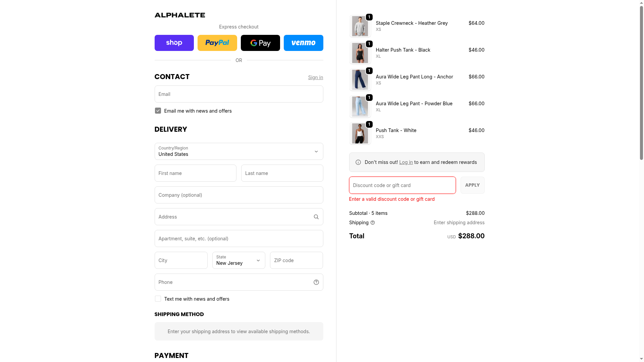Follow the Log in rewards link
Image resolution: width=644 pixels, height=362 pixels.
406,162
